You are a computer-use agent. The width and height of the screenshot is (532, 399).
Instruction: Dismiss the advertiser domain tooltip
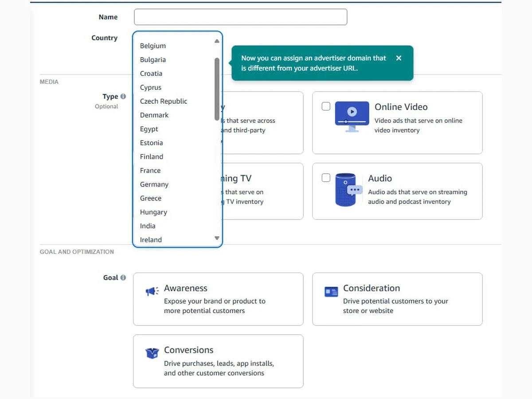(399, 58)
